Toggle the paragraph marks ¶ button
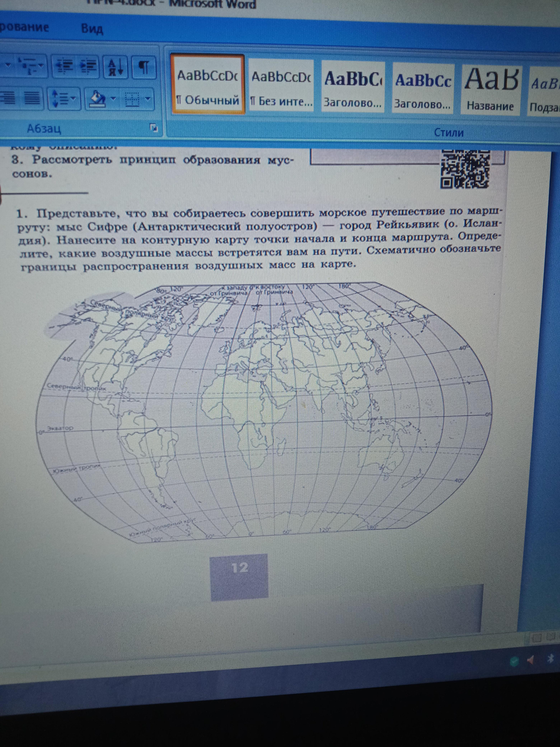The height and width of the screenshot is (747, 560). pyautogui.click(x=144, y=67)
